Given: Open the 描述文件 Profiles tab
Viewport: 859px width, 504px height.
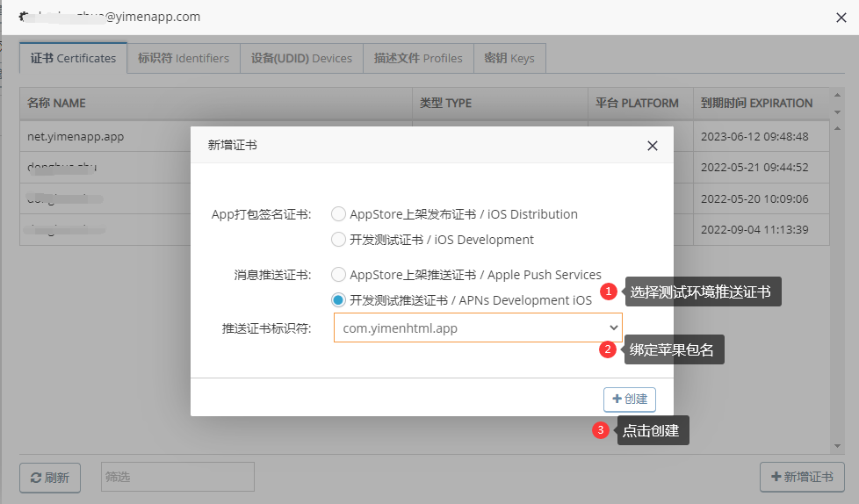Looking at the screenshot, I should (x=418, y=58).
